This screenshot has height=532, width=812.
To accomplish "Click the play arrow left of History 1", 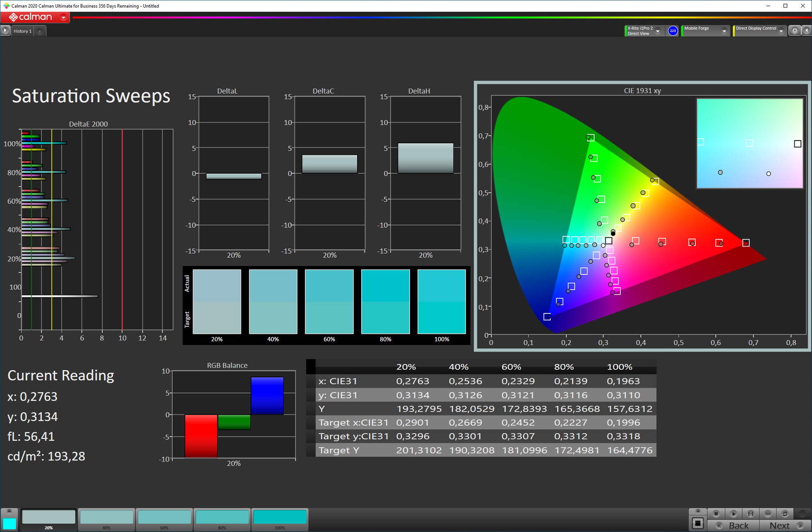I will [x=5, y=31].
